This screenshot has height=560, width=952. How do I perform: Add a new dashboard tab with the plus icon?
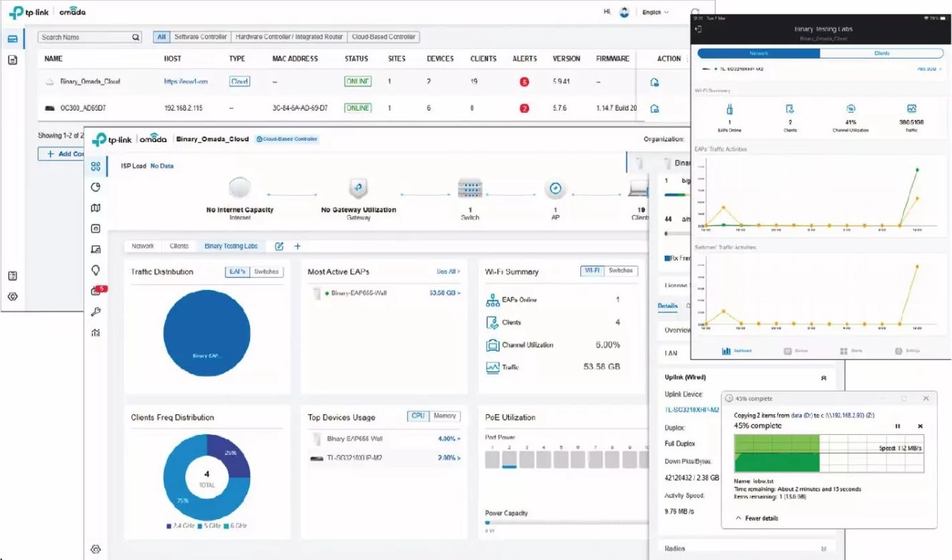(297, 246)
